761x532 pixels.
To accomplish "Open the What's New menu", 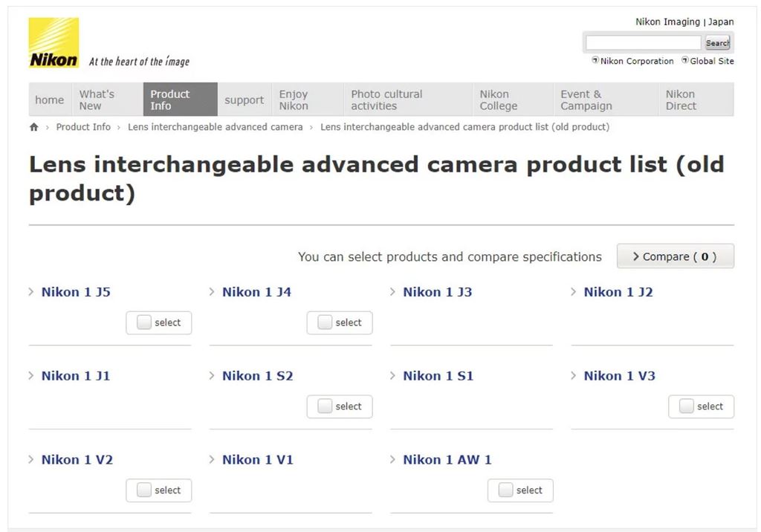I will [107, 100].
